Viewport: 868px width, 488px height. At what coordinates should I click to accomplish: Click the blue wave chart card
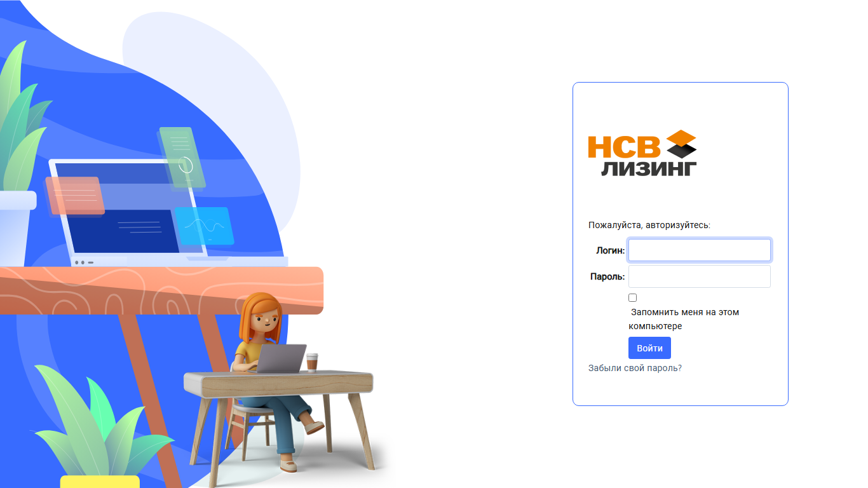[x=204, y=226]
